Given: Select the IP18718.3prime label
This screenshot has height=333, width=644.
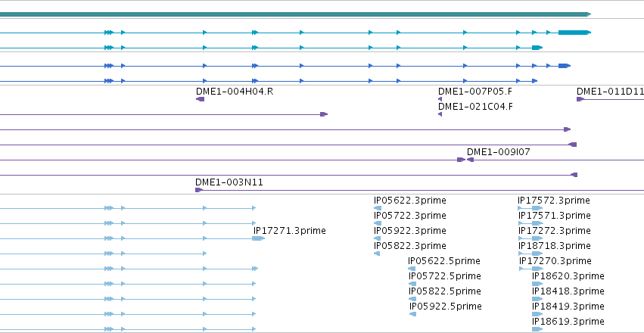Looking at the screenshot, I should click(x=555, y=246).
